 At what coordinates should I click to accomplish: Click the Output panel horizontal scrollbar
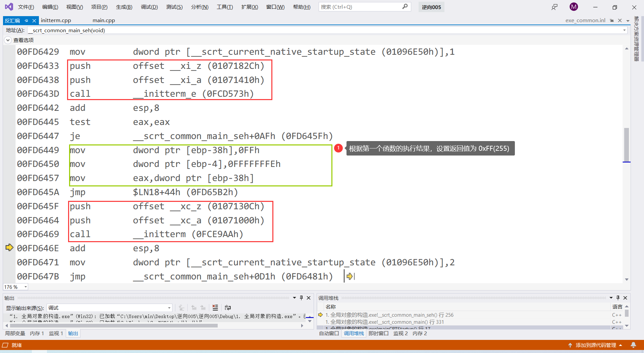coord(114,325)
